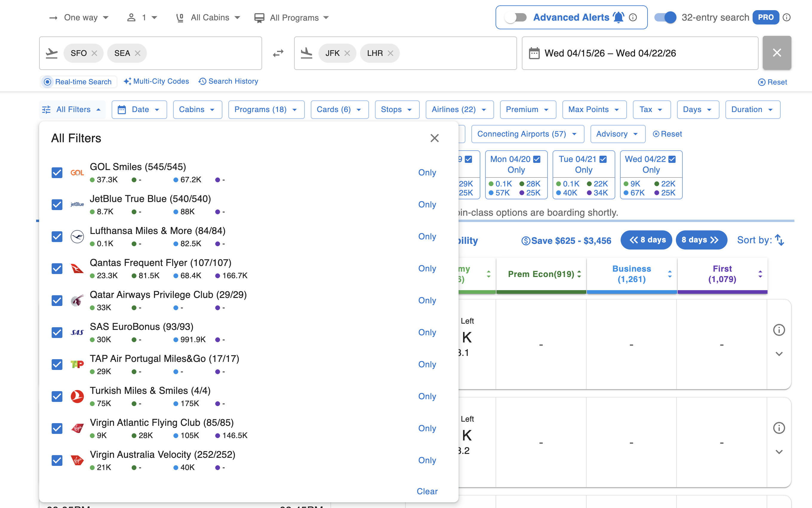Viewport: 812px width, 508px height.
Task: Expand the first flight result chevron
Action: [779, 354]
